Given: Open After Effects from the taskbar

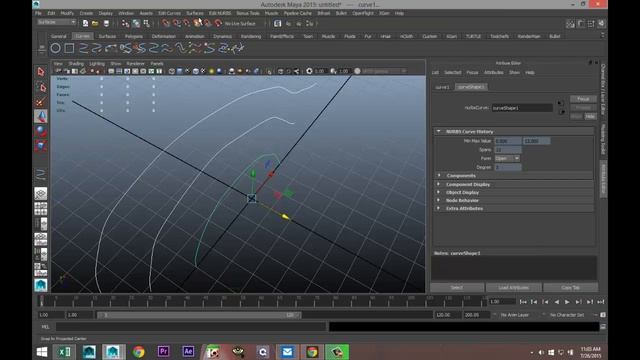Looking at the screenshot, I should coord(188,351).
